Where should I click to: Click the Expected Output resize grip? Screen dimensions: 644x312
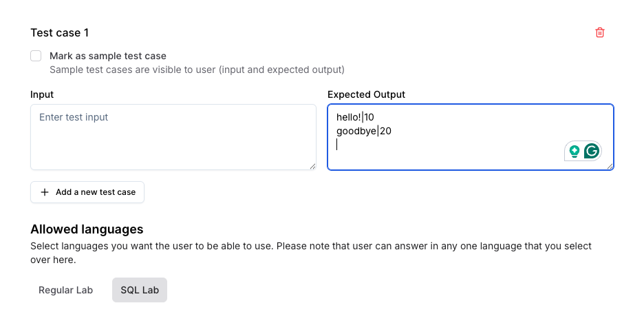point(610,166)
